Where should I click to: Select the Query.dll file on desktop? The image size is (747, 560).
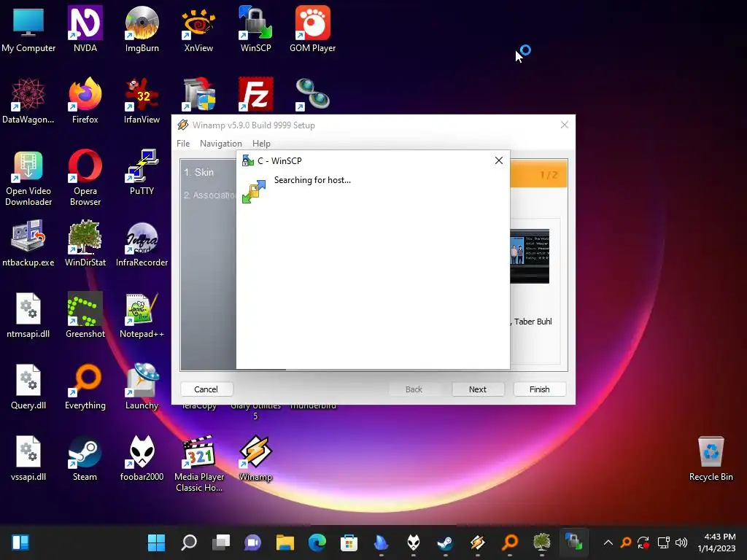click(x=28, y=386)
